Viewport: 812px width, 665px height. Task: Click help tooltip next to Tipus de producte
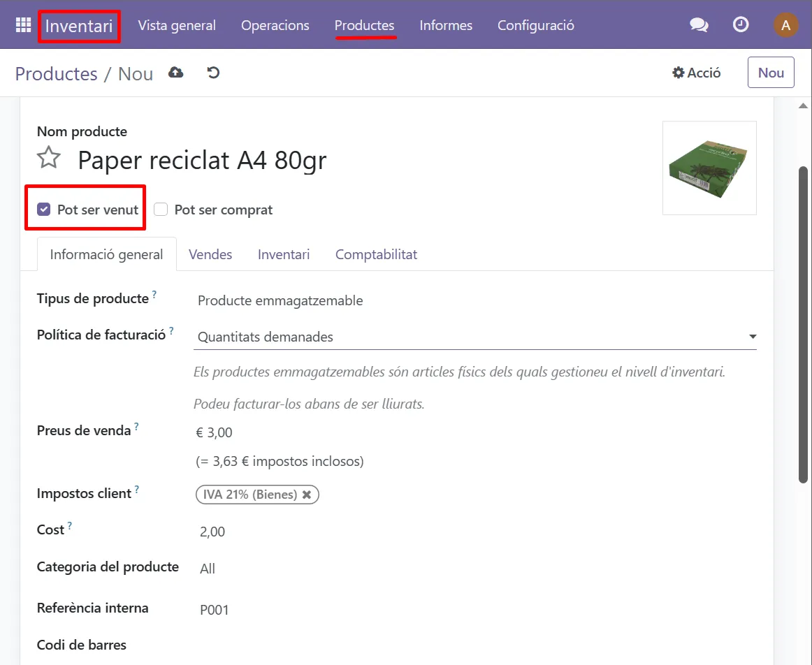click(x=154, y=295)
